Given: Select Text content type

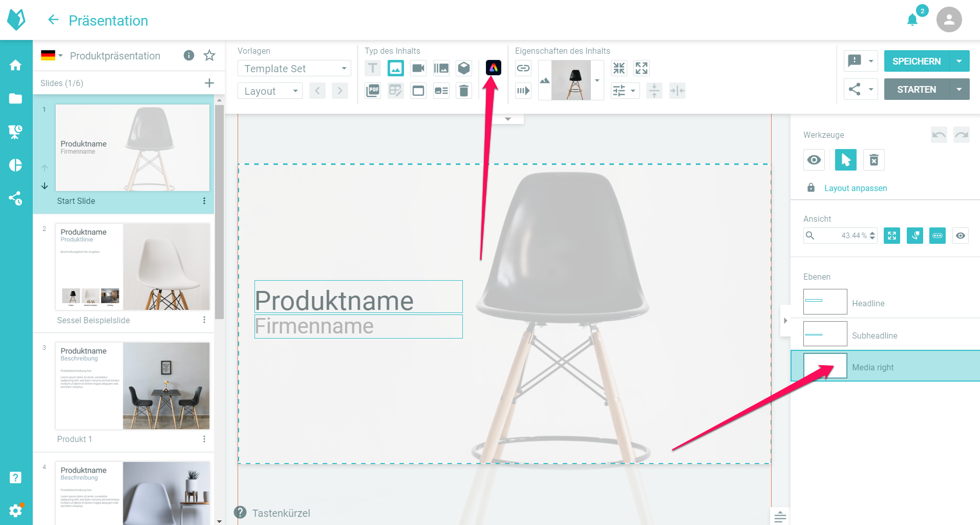Looking at the screenshot, I should point(373,68).
